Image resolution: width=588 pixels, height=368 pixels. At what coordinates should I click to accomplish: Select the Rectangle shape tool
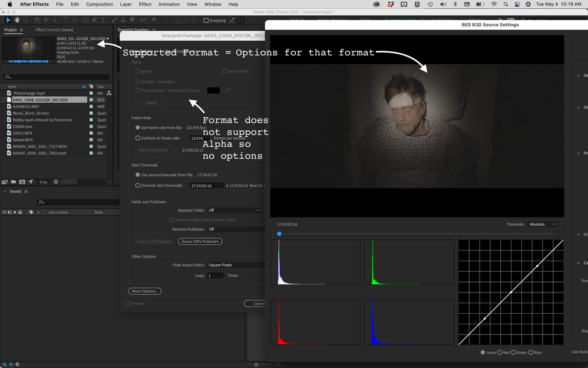tap(85, 20)
